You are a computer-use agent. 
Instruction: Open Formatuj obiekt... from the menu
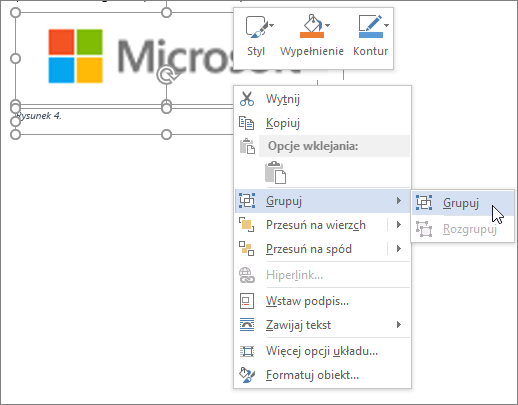(x=322, y=375)
